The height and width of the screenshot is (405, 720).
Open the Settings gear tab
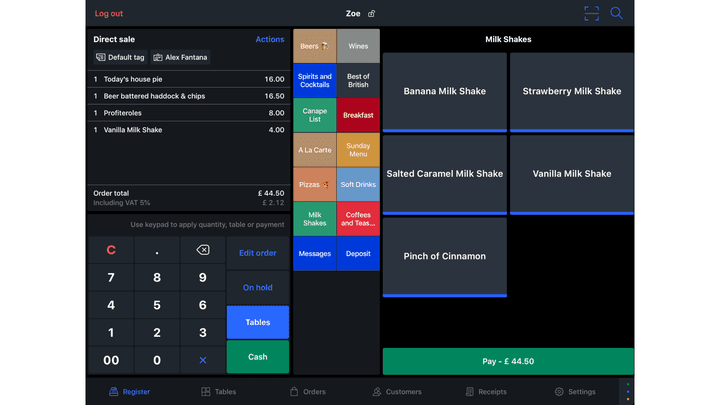click(575, 392)
